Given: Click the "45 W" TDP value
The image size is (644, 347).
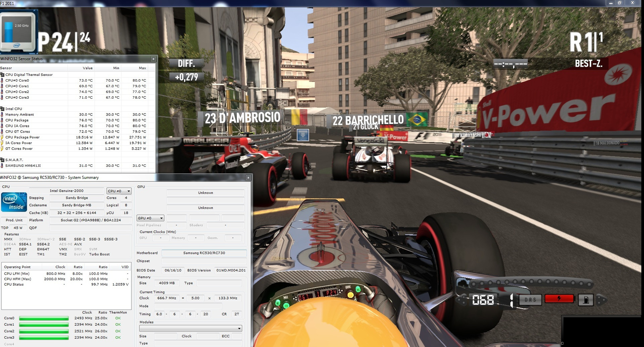Looking at the screenshot, I should coord(18,228).
